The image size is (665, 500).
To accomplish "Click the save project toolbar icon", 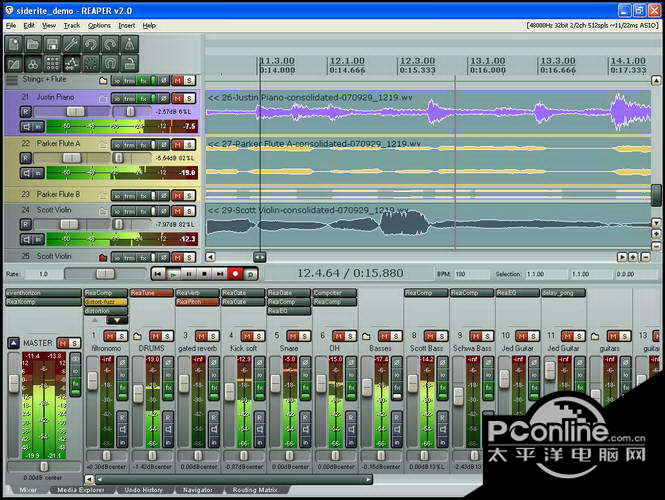I will tap(53, 45).
